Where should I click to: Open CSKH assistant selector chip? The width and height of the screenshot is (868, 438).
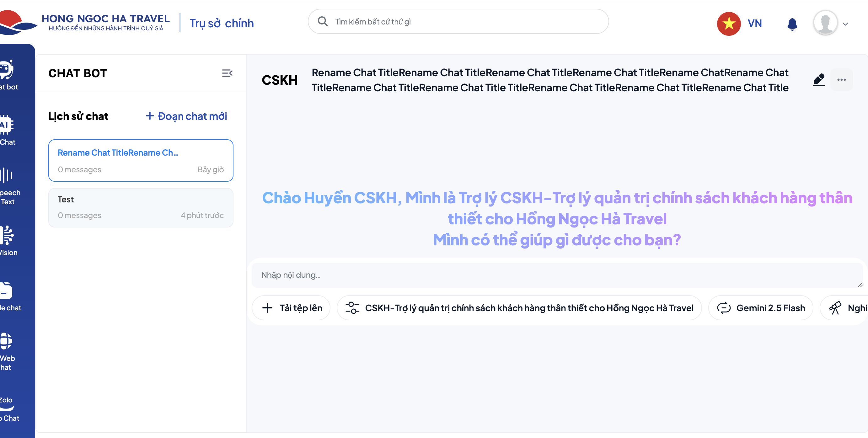pyautogui.click(x=519, y=308)
